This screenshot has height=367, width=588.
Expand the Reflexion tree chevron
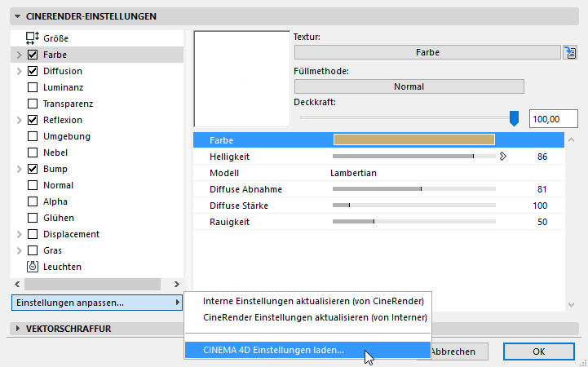[19, 120]
